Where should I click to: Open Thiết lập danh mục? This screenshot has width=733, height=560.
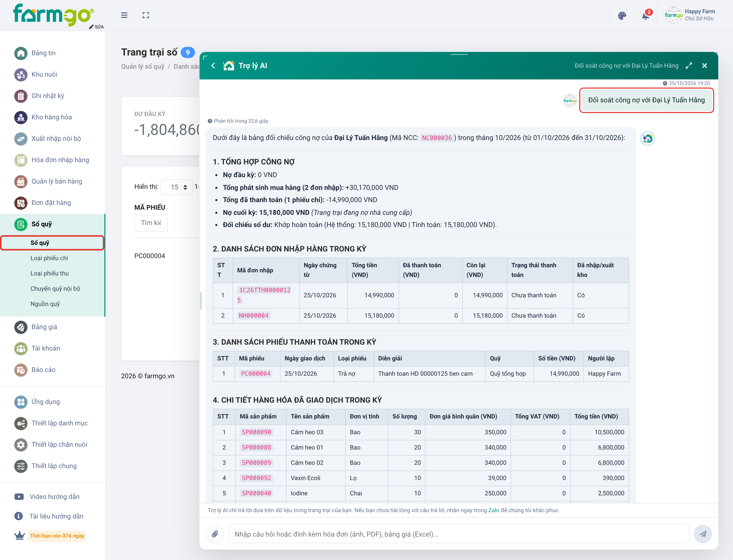(53, 423)
